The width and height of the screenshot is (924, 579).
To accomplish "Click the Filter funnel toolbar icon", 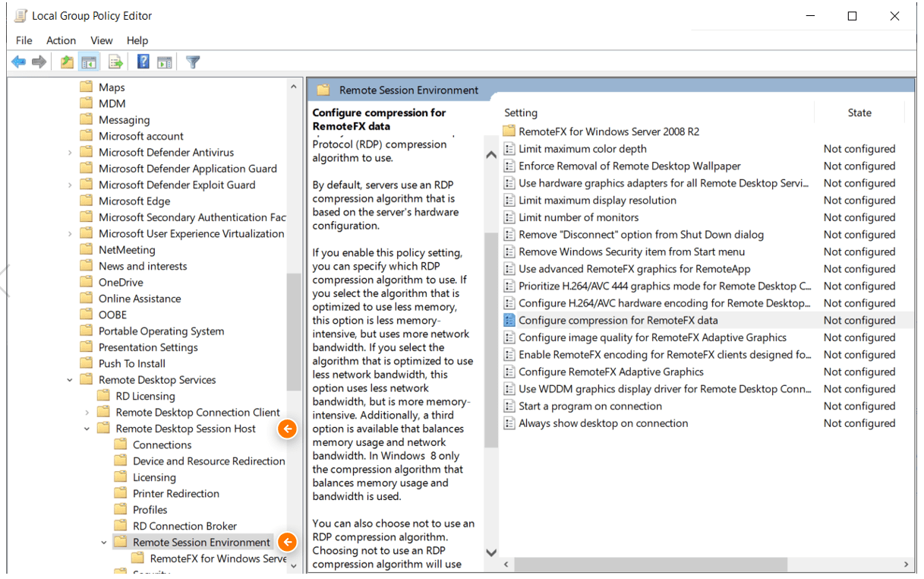I will click(x=193, y=62).
